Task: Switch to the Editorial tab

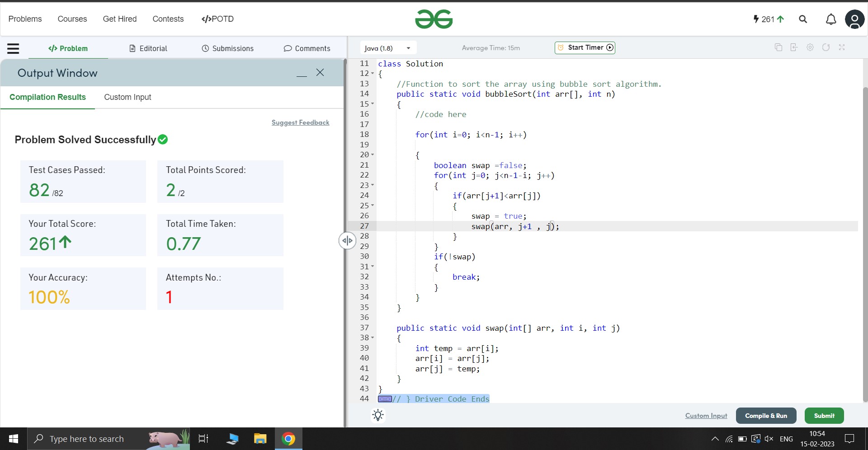Action: (148, 48)
